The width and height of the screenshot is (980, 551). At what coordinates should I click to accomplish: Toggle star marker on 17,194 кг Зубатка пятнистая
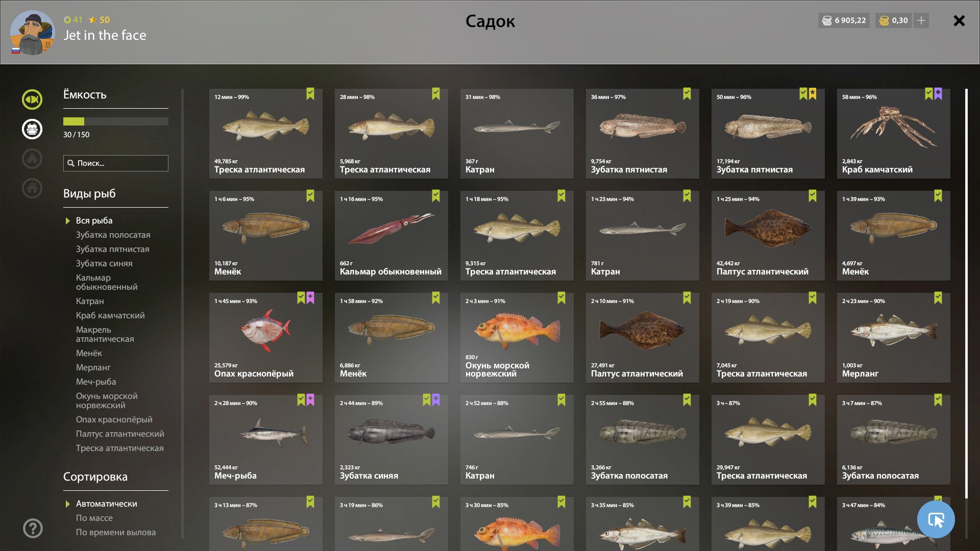click(813, 94)
